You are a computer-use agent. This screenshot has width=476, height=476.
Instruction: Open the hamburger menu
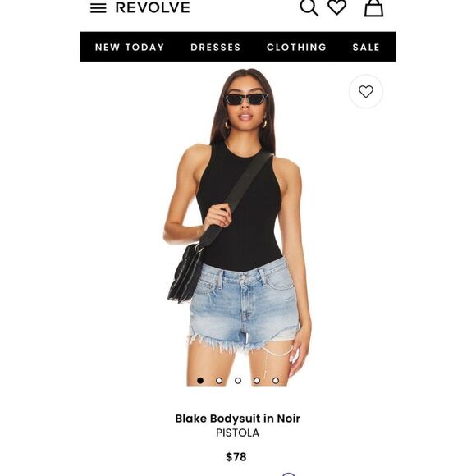click(98, 8)
